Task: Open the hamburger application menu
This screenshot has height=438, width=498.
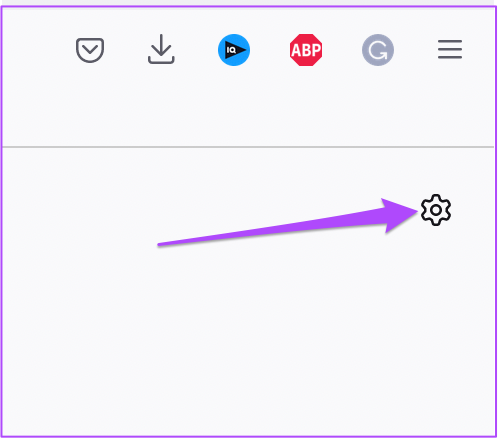Action: (x=450, y=49)
